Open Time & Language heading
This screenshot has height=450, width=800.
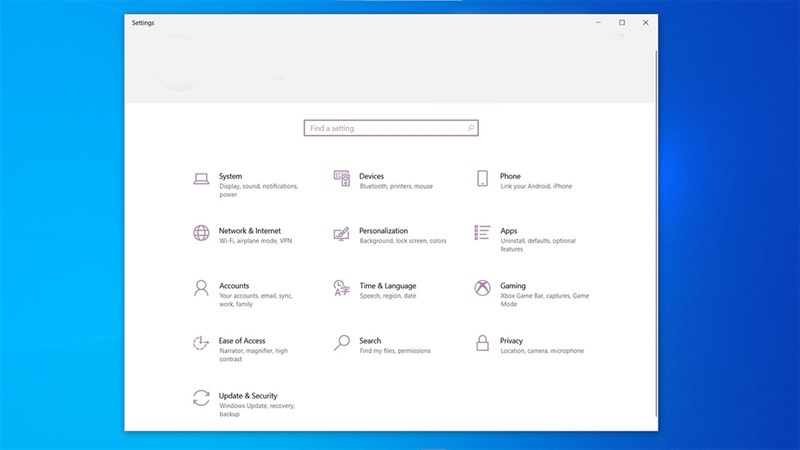pyautogui.click(x=388, y=286)
